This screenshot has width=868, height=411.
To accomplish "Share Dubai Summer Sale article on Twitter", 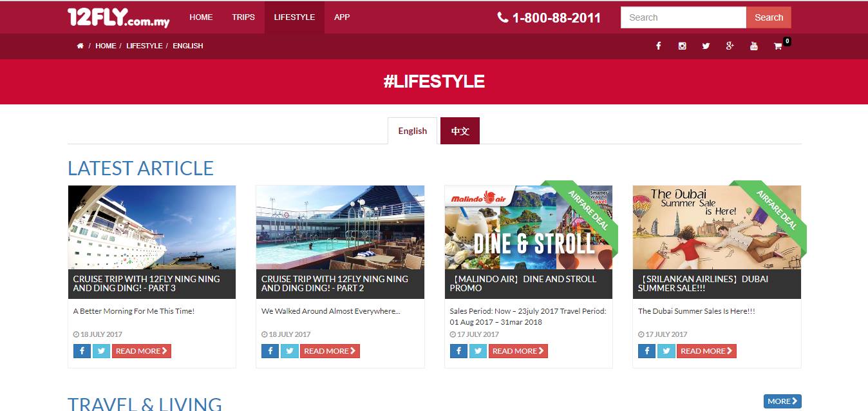I will [x=666, y=351].
